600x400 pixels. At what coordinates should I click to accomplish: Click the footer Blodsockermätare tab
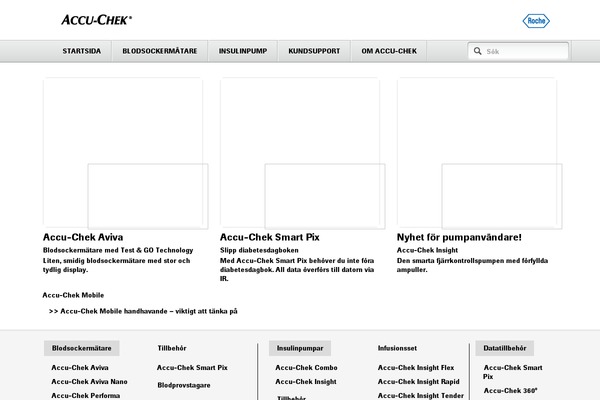tap(82, 348)
